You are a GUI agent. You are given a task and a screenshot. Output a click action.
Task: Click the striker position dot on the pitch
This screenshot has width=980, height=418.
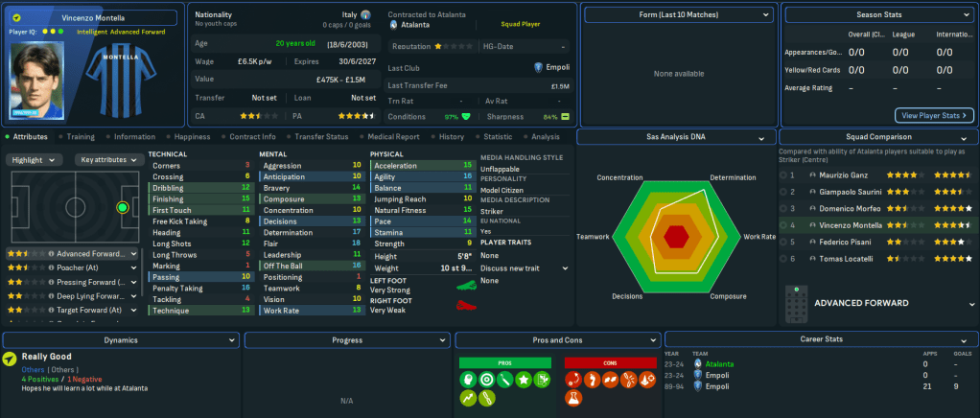coord(122,207)
